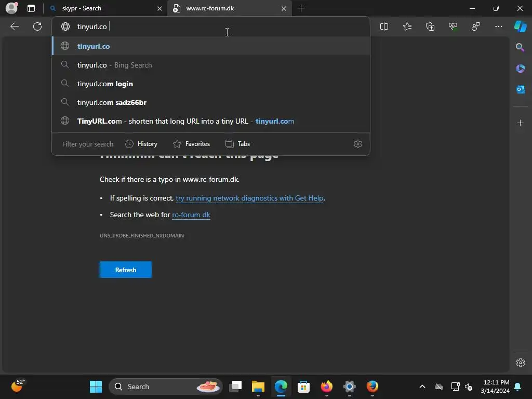The height and width of the screenshot is (399, 532).
Task: Click in the address bar text field
Action: [x=210, y=26]
